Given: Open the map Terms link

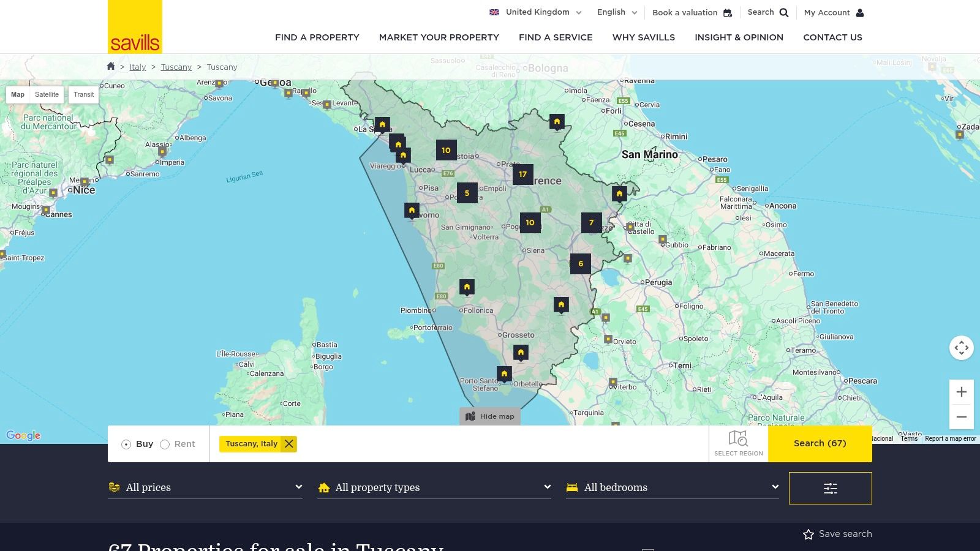Looking at the screenshot, I should click(909, 438).
